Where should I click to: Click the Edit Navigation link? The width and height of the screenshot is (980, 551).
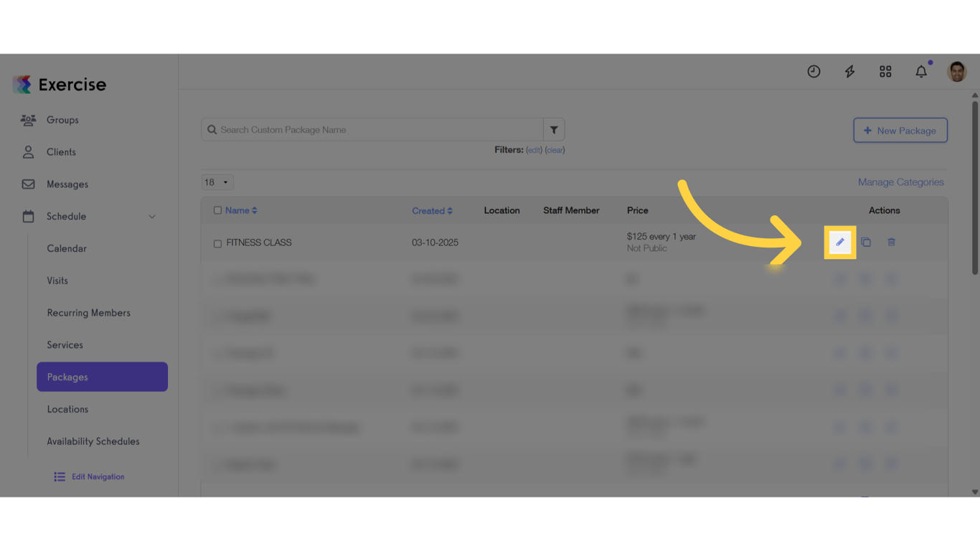(98, 477)
